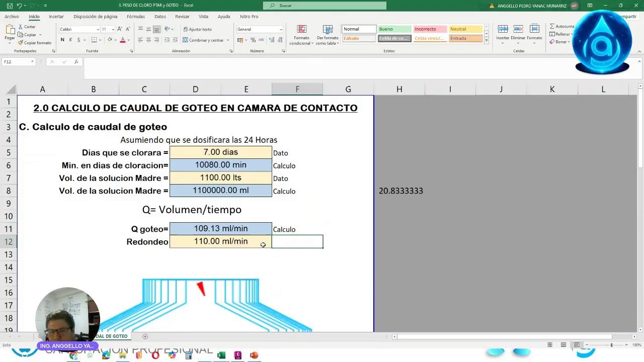
Task: Align cell text to the left
Action: (140, 40)
